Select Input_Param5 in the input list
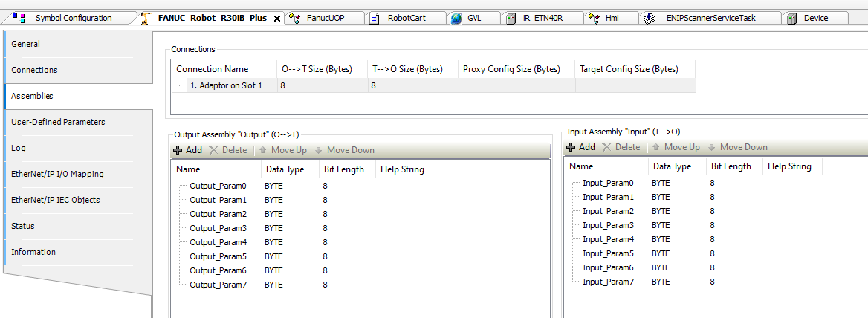The image size is (868, 318). point(608,253)
